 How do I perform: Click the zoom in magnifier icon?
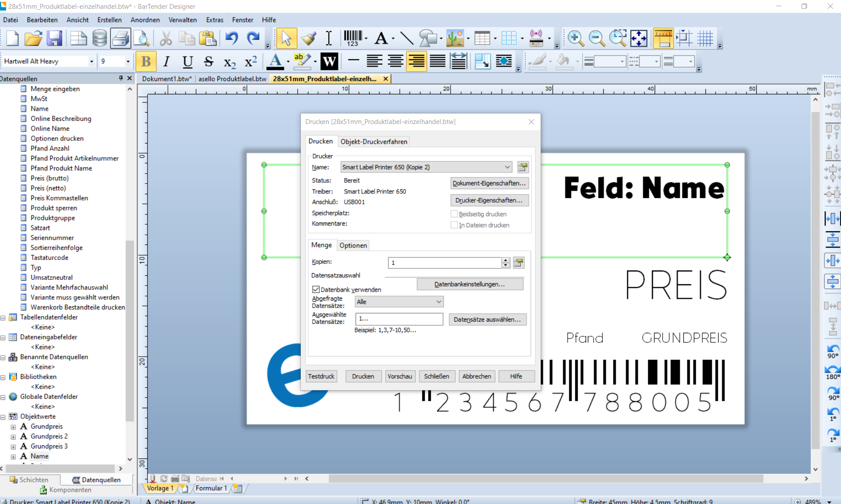point(576,38)
